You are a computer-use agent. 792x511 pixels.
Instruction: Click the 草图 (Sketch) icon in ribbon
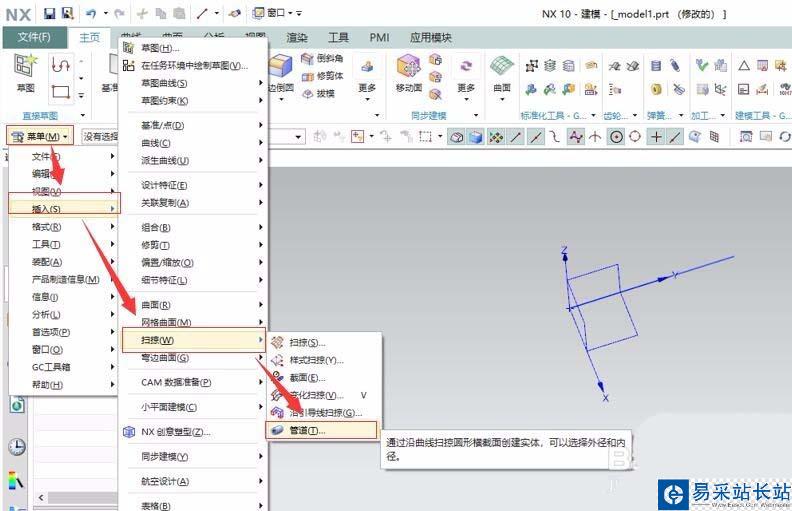25,70
